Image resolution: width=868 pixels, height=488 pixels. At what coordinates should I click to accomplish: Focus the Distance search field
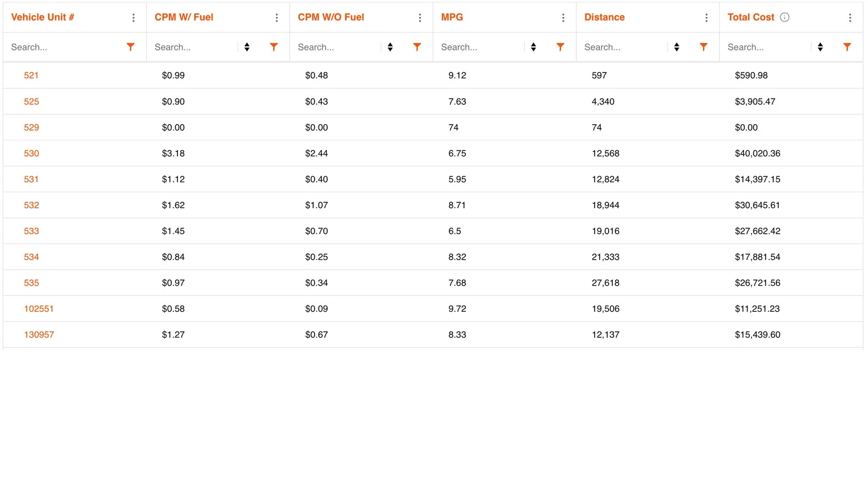[x=625, y=47]
